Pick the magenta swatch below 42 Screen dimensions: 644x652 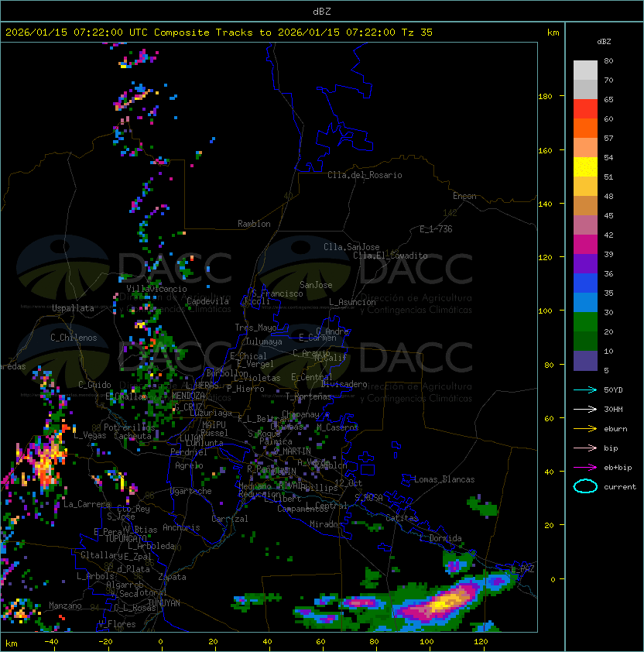pos(585,244)
